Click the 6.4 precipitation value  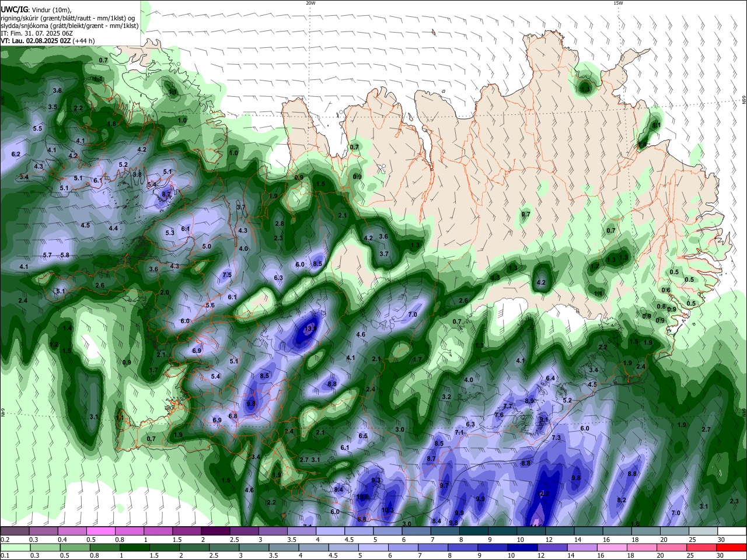point(550,378)
